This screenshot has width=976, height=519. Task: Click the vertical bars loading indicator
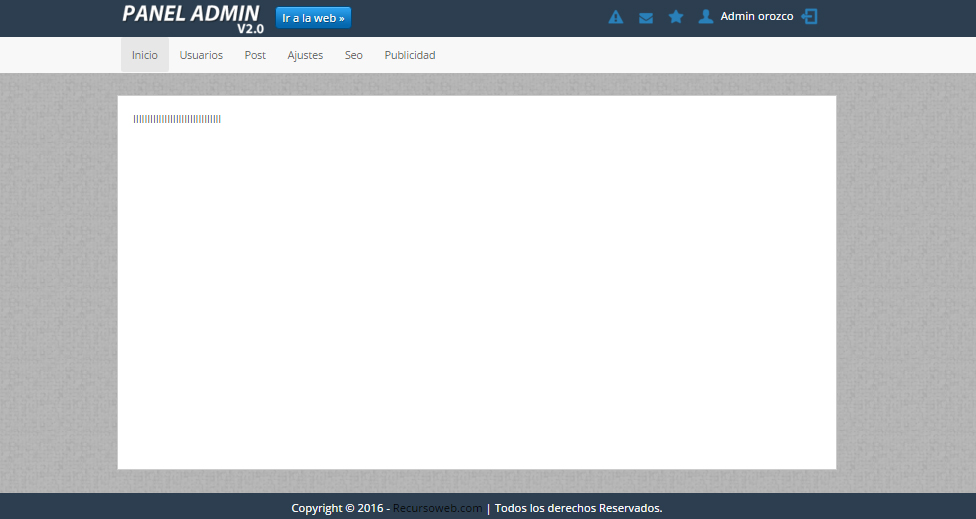tap(177, 119)
